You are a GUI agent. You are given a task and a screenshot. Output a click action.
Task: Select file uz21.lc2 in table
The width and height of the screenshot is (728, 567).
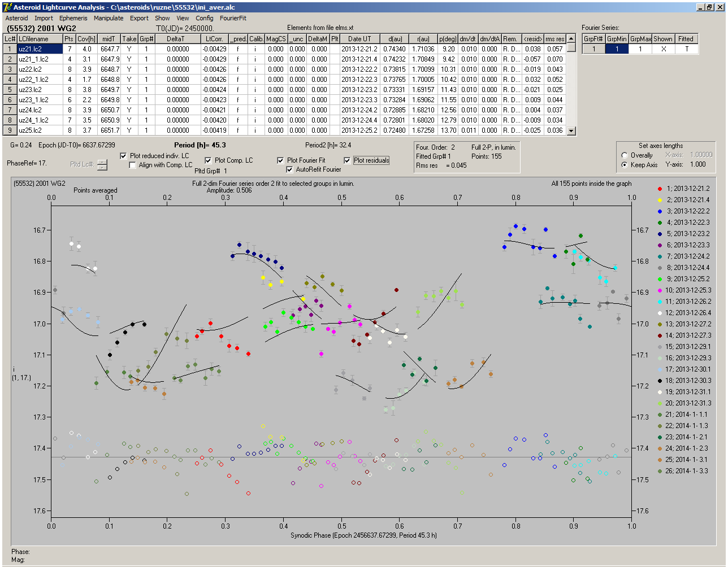tap(39, 49)
